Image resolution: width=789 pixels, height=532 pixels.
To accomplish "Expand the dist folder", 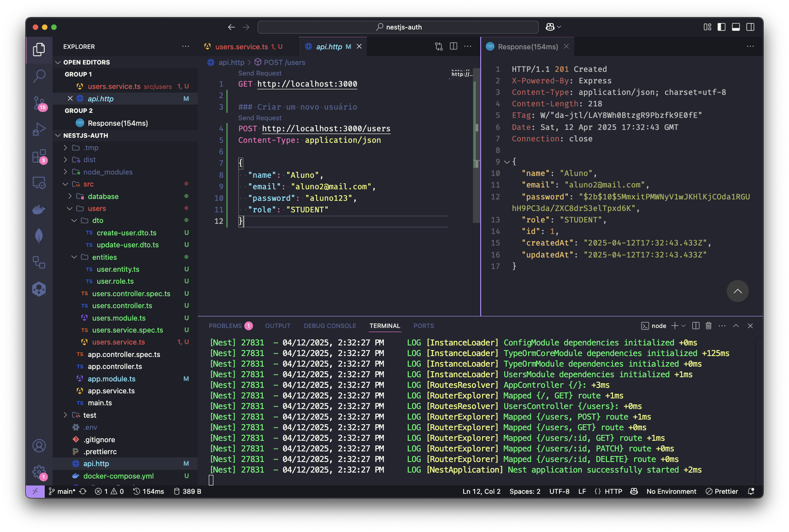I will click(x=65, y=159).
